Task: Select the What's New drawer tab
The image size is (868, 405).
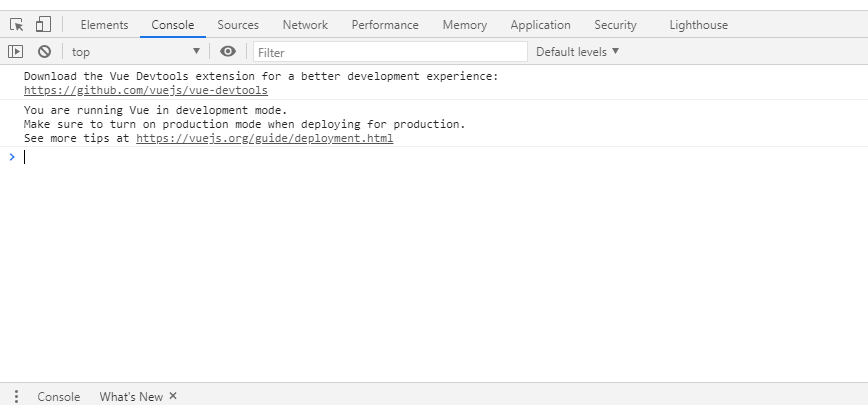Action: [x=130, y=396]
